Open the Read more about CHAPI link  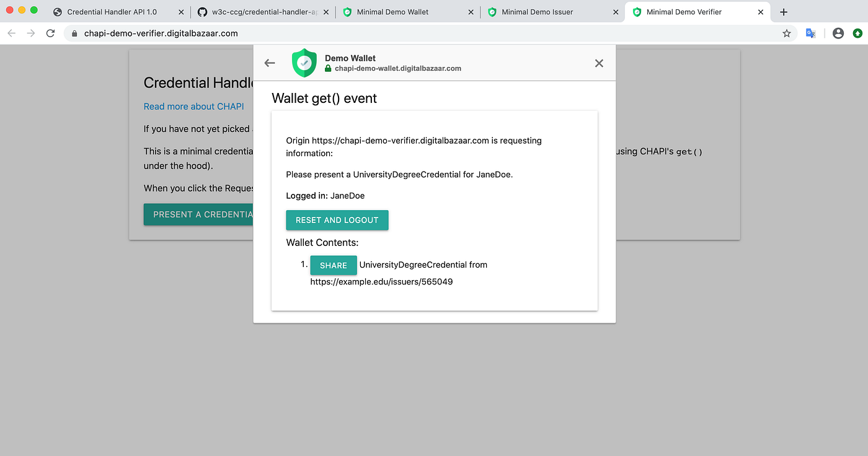click(x=194, y=107)
